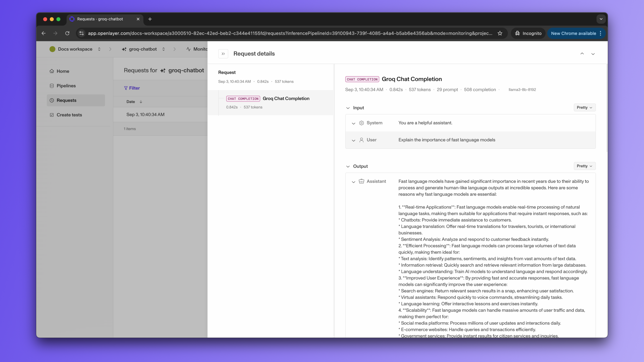Change Input format via Pretty dropdown
Screen dimensions: 644x362
[x=584, y=108]
